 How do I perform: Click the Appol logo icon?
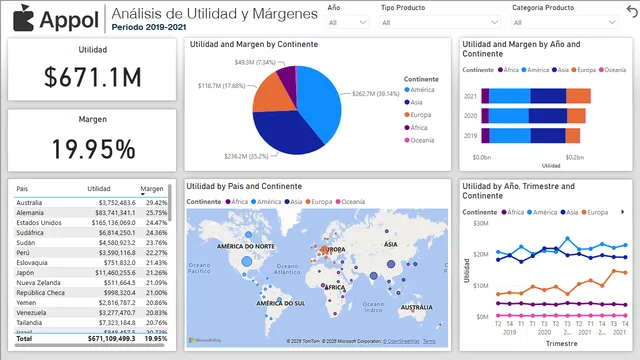point(24,18)
